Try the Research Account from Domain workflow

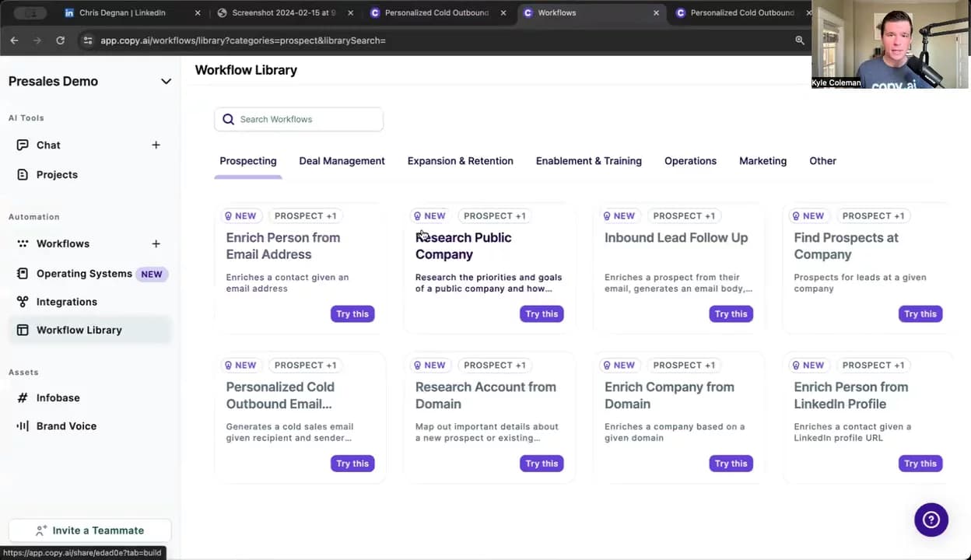click(541, 464)
